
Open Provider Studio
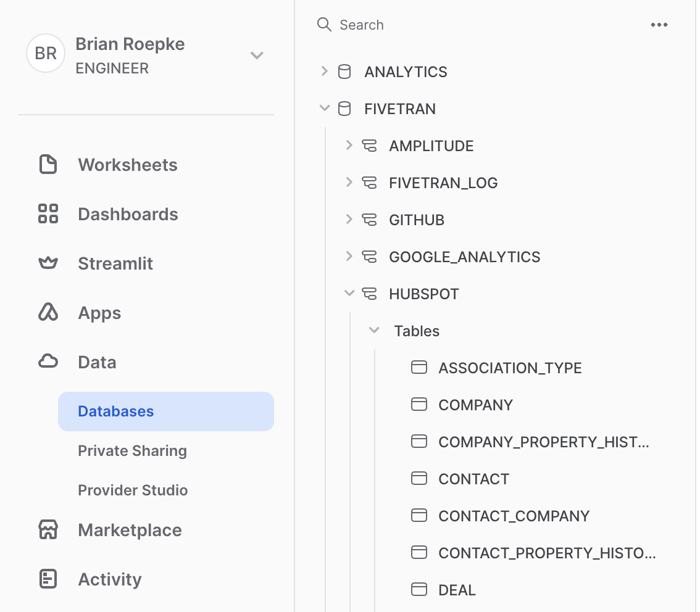coord(133,490)
